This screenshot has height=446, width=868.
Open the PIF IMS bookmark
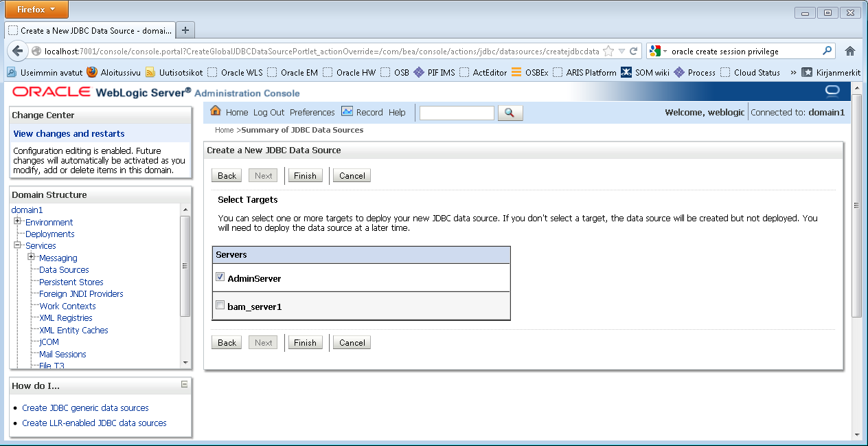[435, 72]
